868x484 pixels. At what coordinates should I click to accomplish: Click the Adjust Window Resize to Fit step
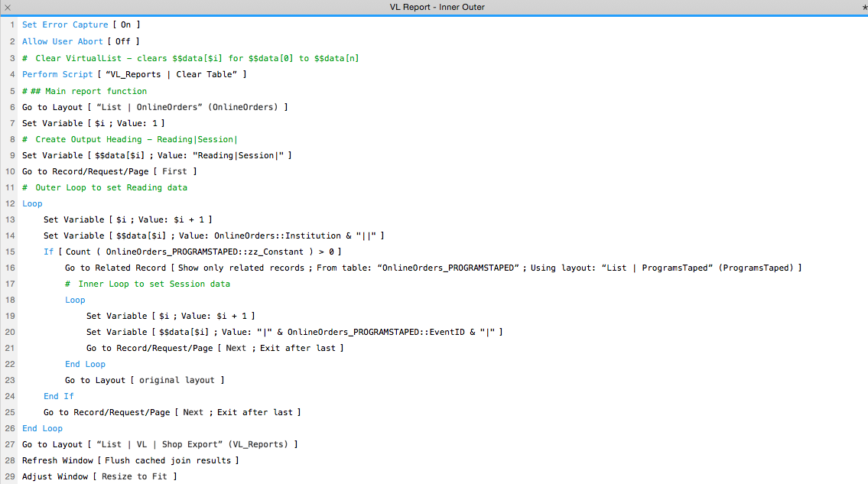(99, 476)
